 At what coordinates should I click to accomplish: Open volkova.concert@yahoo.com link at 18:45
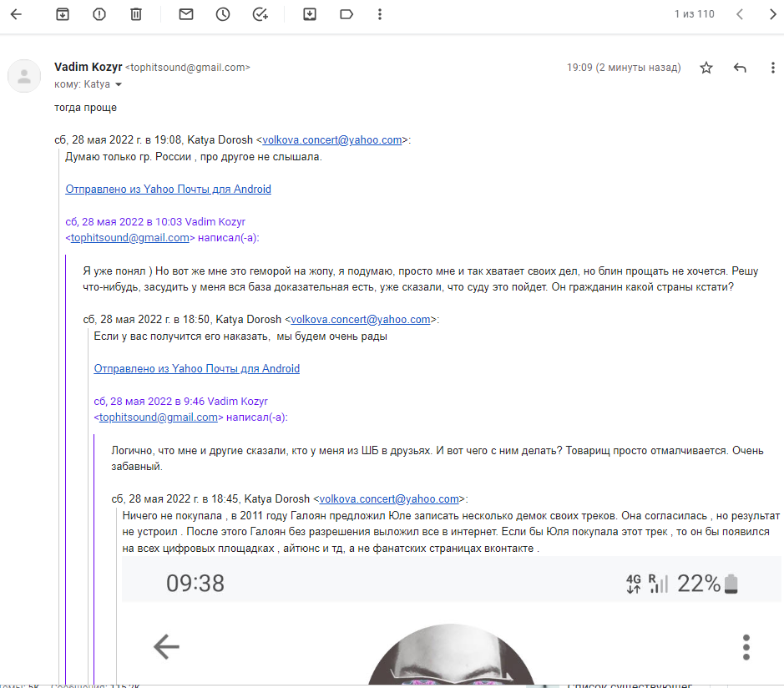[x=389, y=499]
